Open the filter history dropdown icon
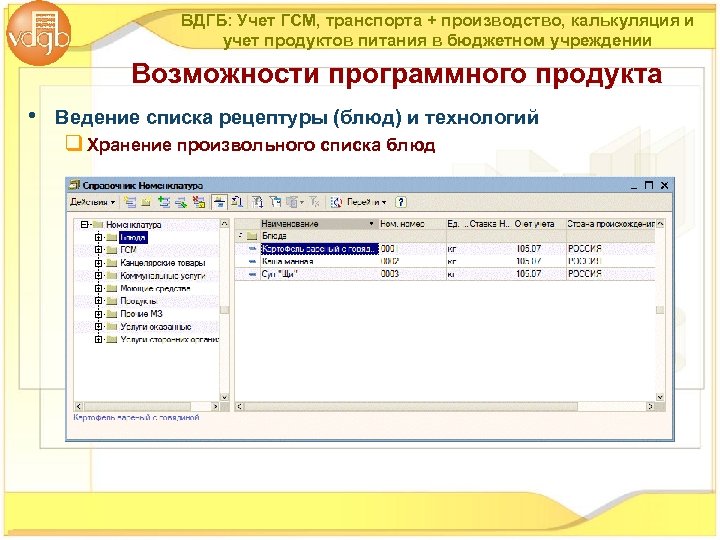This screenshot has height=540, width=720. (x=294, y=202)
